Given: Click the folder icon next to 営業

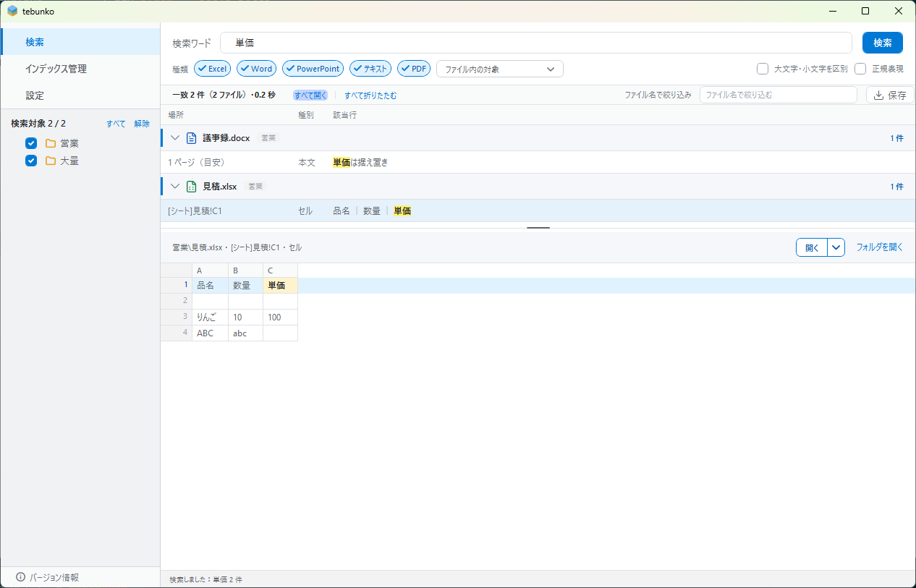Looking at the screenshot, I should 51,143.
